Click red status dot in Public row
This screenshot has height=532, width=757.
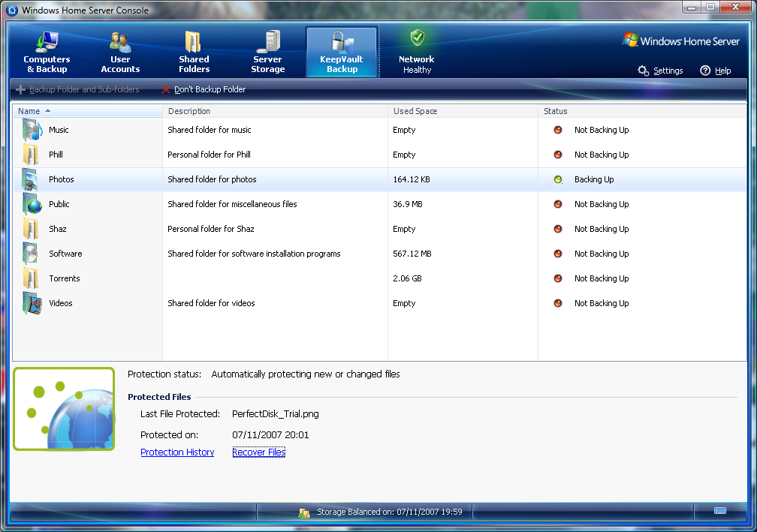tap(557, 204)
